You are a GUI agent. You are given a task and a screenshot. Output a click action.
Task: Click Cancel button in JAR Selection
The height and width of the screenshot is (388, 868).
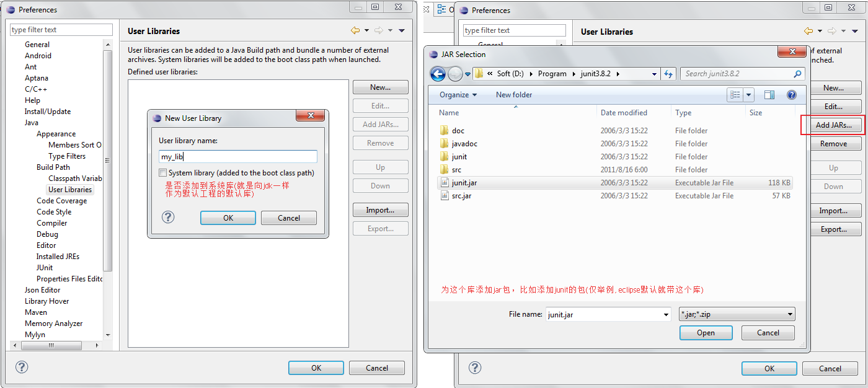[768, 333]
